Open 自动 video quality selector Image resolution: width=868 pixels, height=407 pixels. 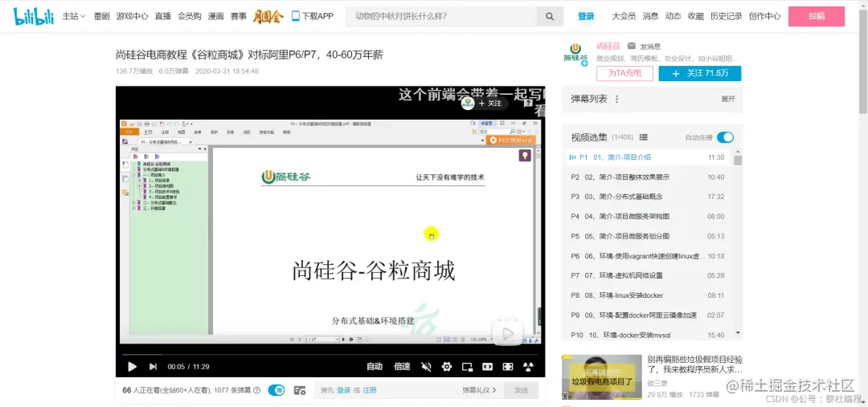coord(375,366)
